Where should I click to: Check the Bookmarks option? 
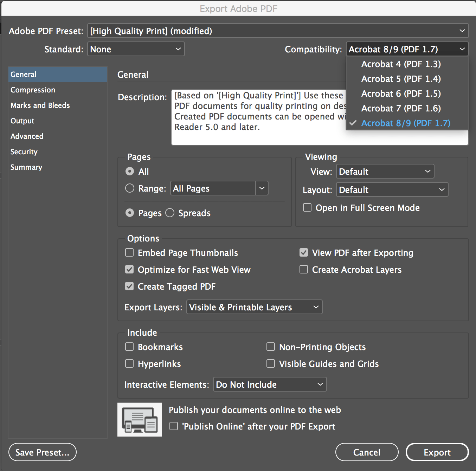click(129, 347)
